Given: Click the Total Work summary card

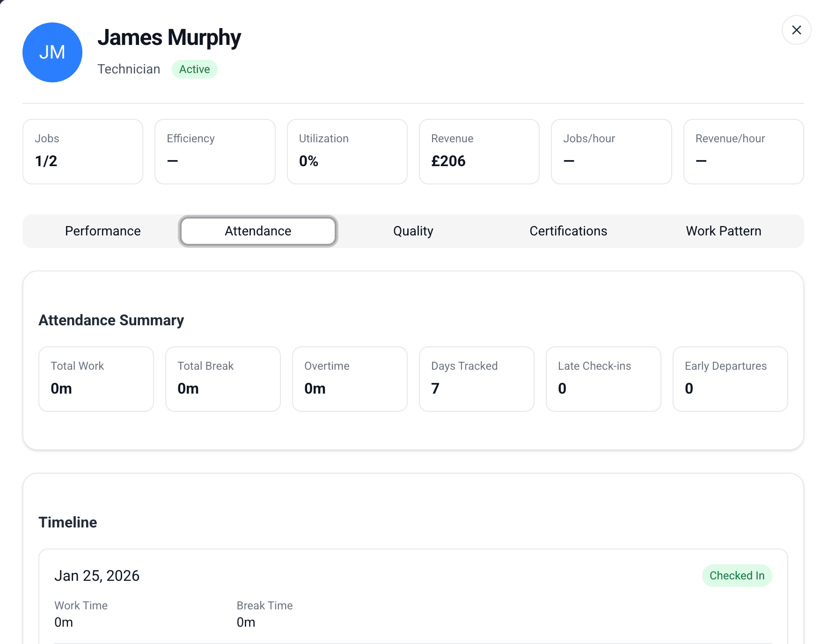Looking at the screenshot, I should [x=96, y=379].
